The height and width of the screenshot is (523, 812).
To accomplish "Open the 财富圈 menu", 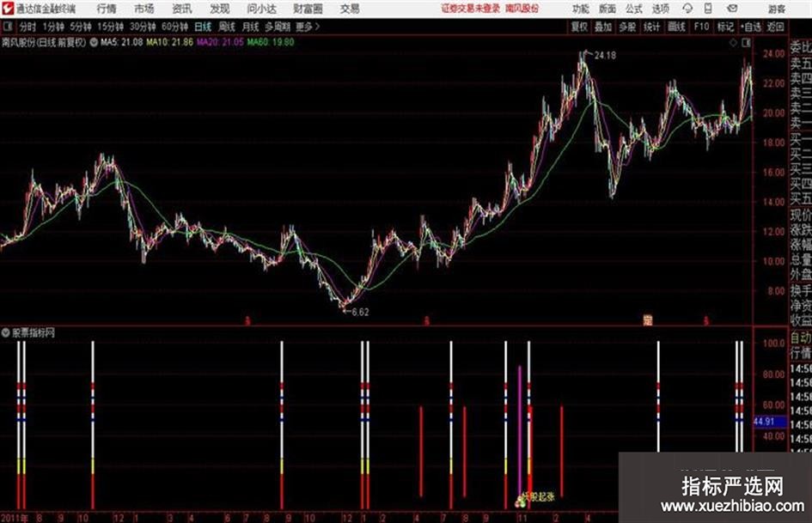I will click(308, 9).
